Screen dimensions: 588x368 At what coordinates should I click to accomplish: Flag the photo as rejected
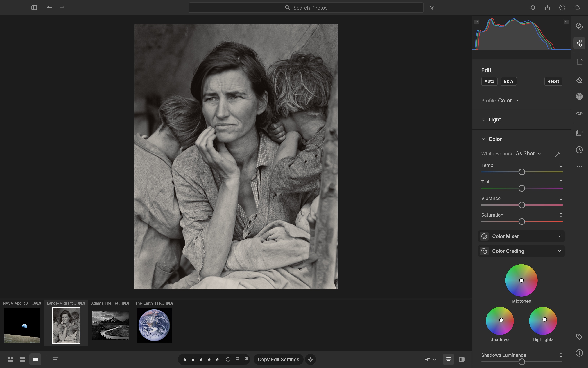pos(246,359)
